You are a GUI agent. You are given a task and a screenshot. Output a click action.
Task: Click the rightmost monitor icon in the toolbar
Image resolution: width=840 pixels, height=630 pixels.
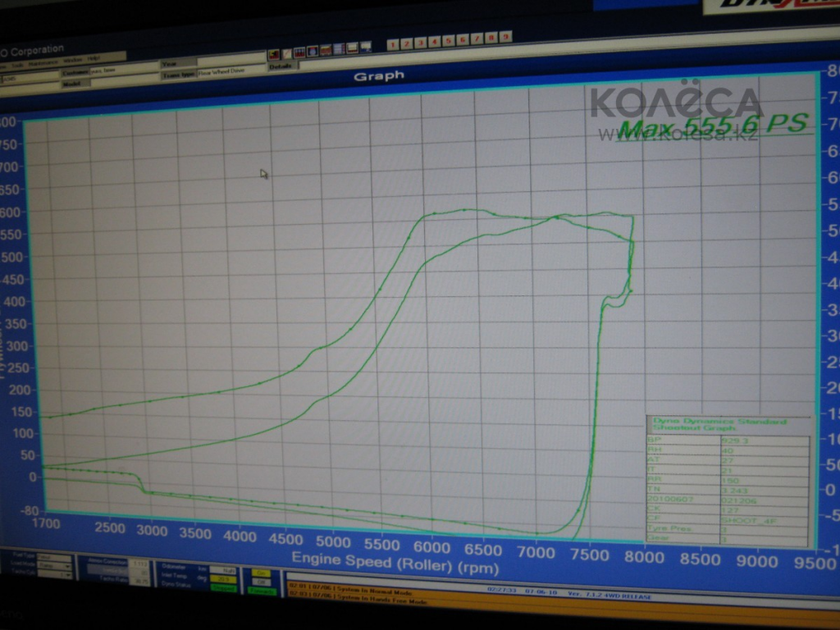tap(366, 48)
